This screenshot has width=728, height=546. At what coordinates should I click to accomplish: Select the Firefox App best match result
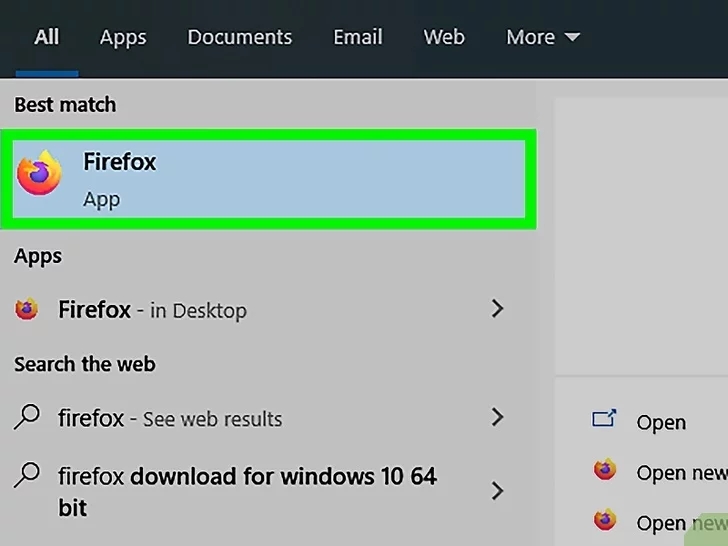tap(268, 179)
